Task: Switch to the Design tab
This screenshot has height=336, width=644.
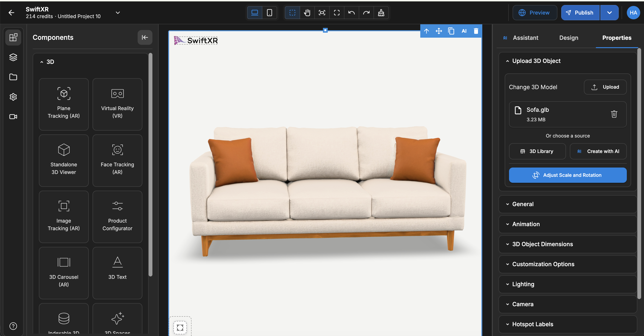Action: pyautogui.click(x=568, y=38)
